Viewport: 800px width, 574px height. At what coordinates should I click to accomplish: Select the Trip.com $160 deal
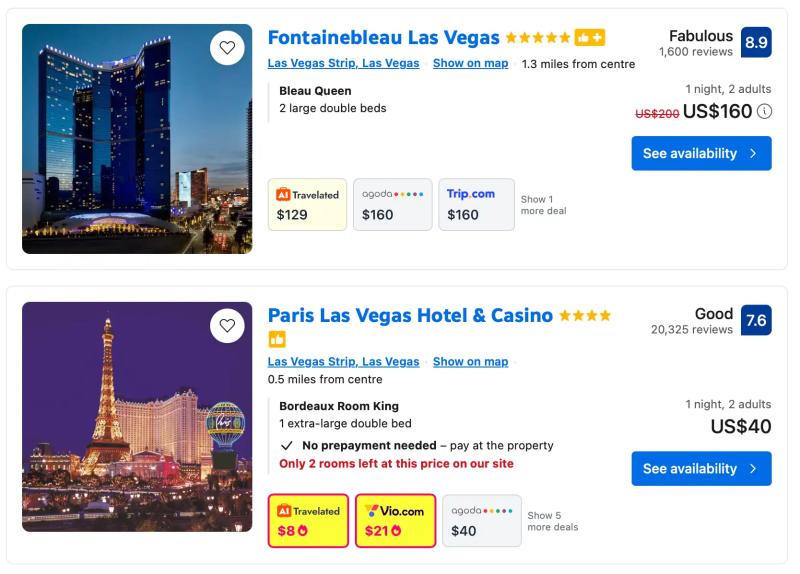coord(476,204)
